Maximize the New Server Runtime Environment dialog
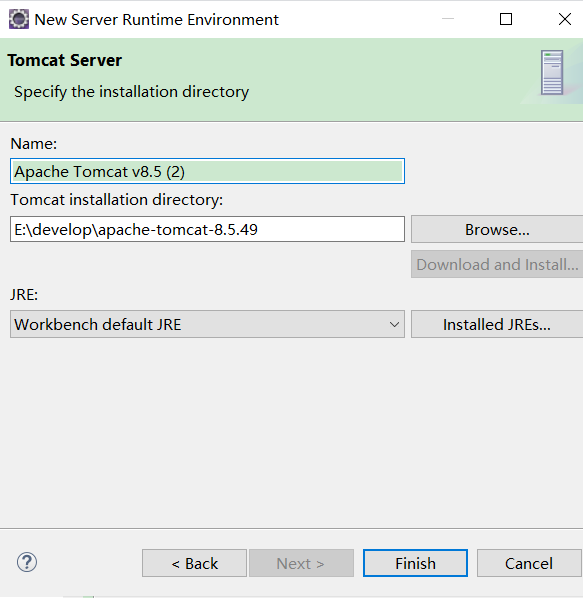Image resolution: width=583 pixels, height=598 pixels. [x=506, y=19]
